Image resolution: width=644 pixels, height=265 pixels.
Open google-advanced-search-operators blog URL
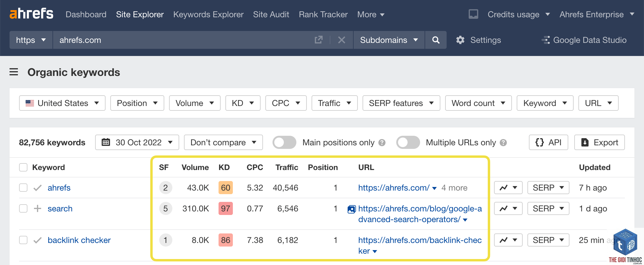tap(420, 214)
